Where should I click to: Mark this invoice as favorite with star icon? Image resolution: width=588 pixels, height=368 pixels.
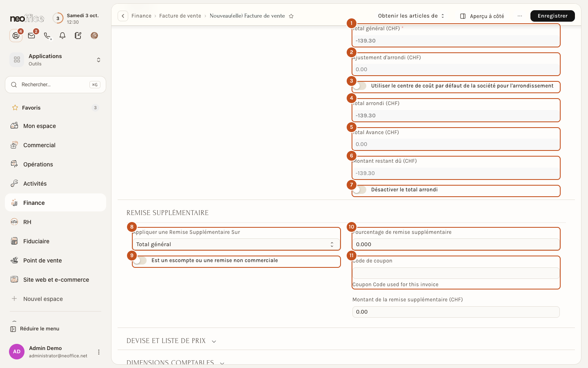coord(291,16)
